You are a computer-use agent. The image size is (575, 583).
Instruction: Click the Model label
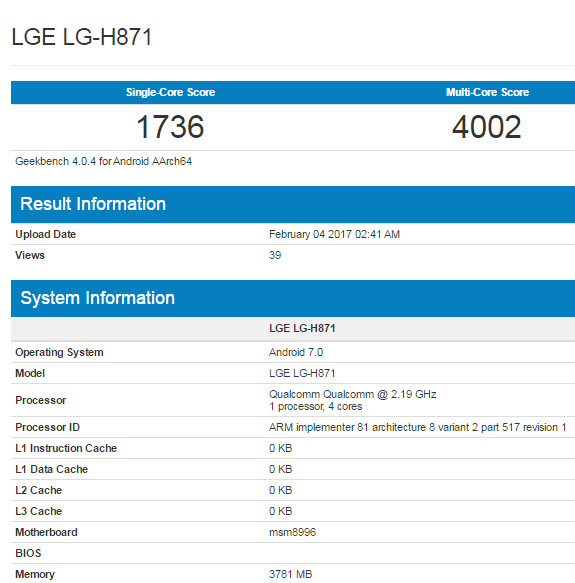30,373
